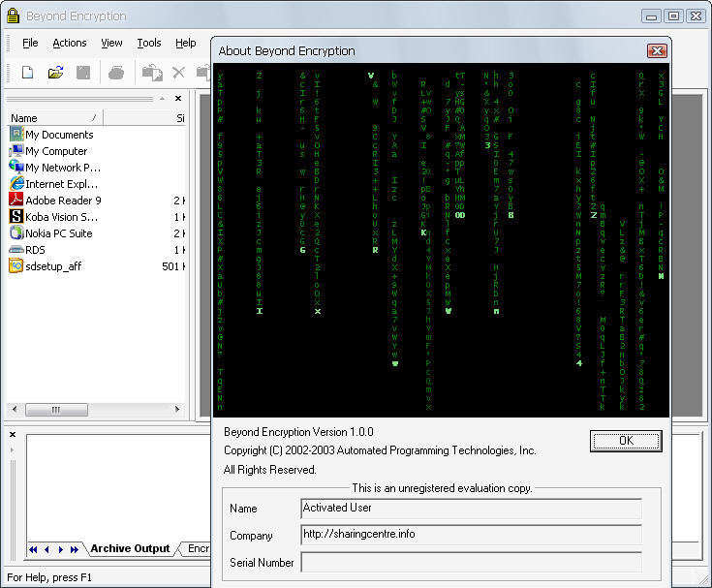Go to next output tab arrow
Image resolution: width=712 pixels, height=588 pixels.
pyautogui.click(x=60, y=549)
